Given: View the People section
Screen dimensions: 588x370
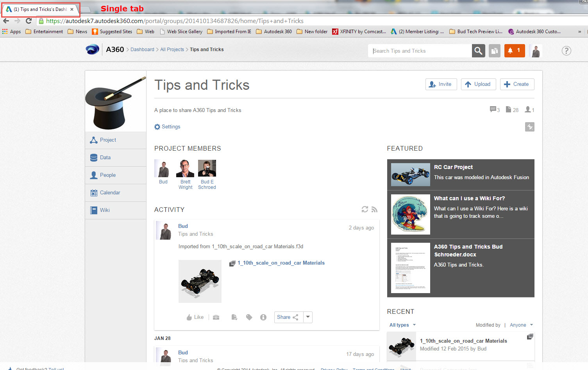Looking at the screenshot, I should click(x=107, y=175).
